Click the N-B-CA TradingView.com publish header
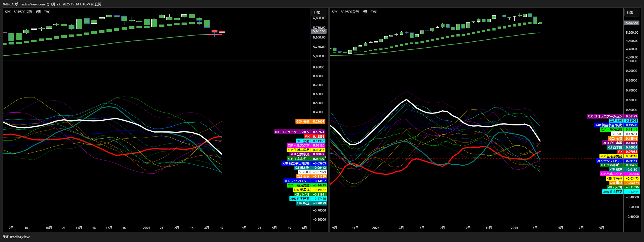 point(52,4)
